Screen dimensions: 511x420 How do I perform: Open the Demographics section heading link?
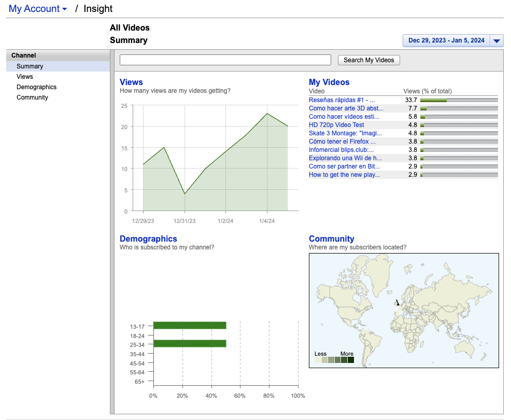148,239
